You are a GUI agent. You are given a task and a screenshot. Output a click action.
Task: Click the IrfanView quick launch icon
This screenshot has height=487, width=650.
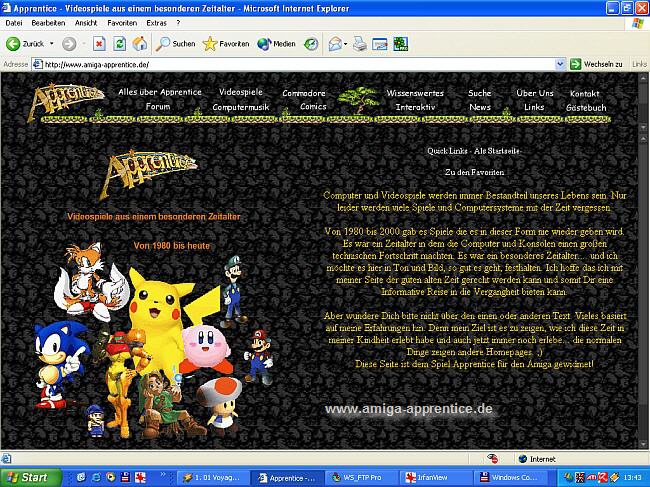point(141,477)
